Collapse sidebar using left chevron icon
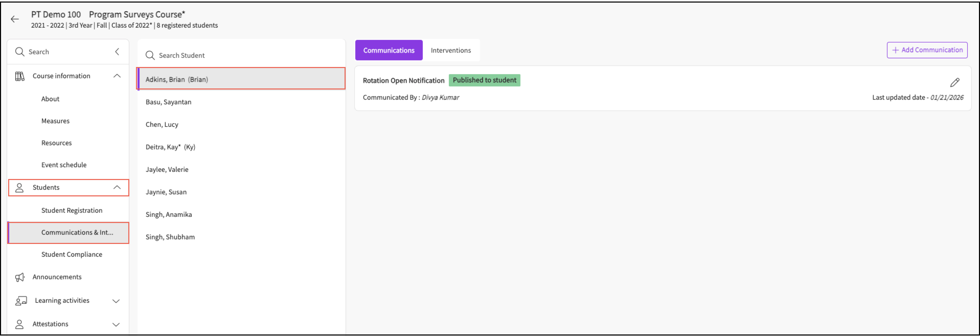Image resolution: width=980 pixels, height=336 pixels. pyautogui.click(x=117, y=52)
